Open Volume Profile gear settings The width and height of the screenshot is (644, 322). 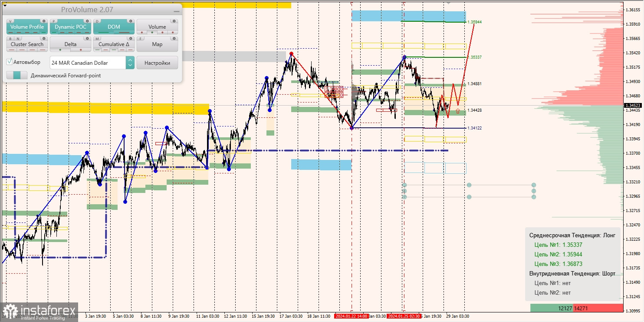pos(43,21)
